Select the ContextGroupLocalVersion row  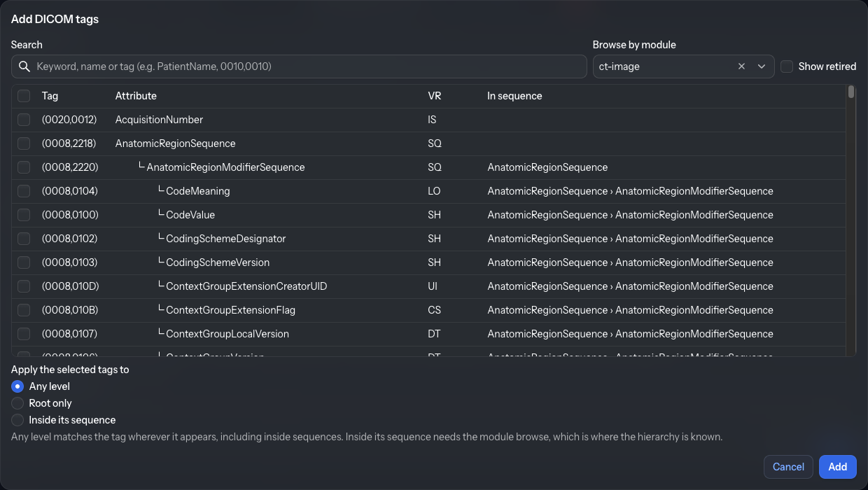pos(428,334)
